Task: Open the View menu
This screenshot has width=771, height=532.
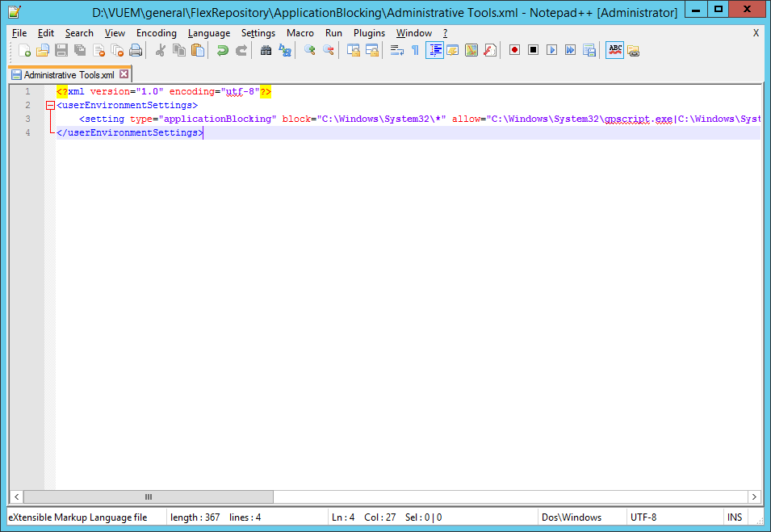Action: 115,33
